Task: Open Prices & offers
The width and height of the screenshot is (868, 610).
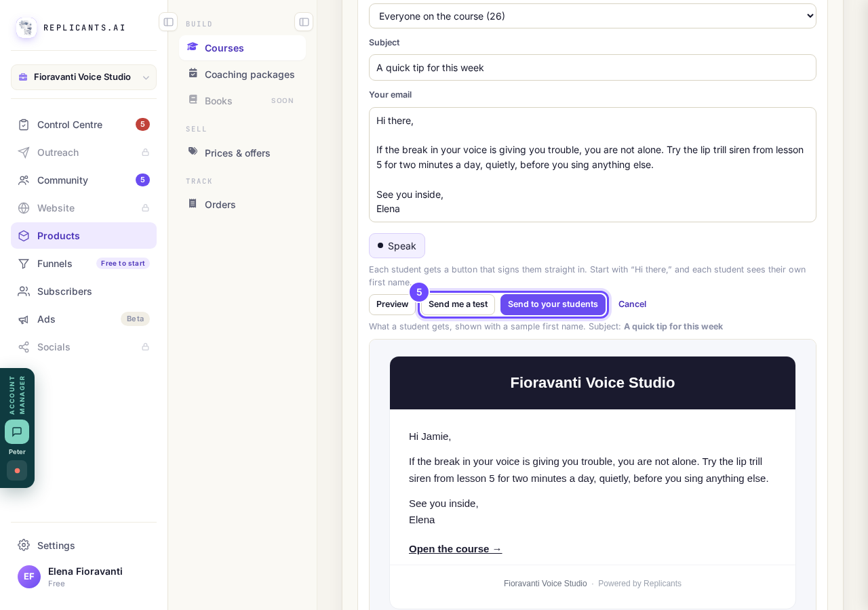Action: [242, 153]
